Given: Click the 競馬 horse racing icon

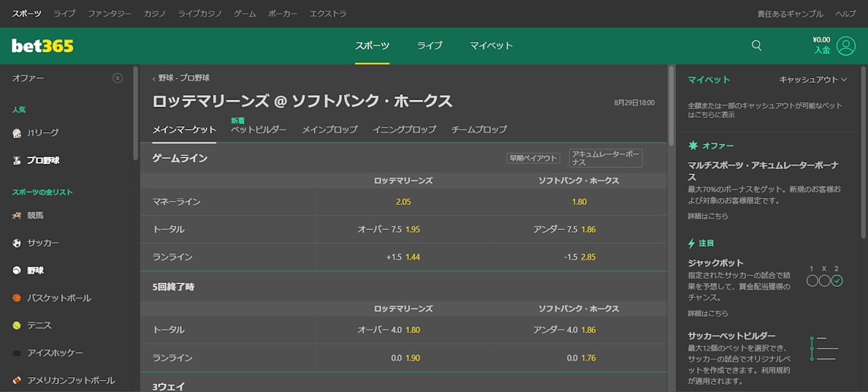Looking at the screenshot, I should pyautogui.click(x=17, y=215).
